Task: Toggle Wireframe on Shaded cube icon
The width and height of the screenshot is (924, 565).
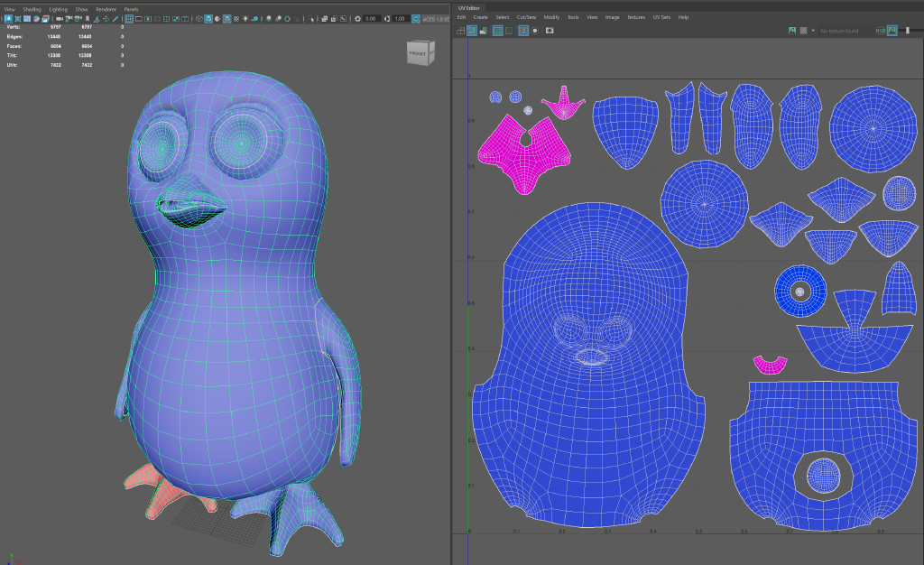Action: (x=226, y=19)
